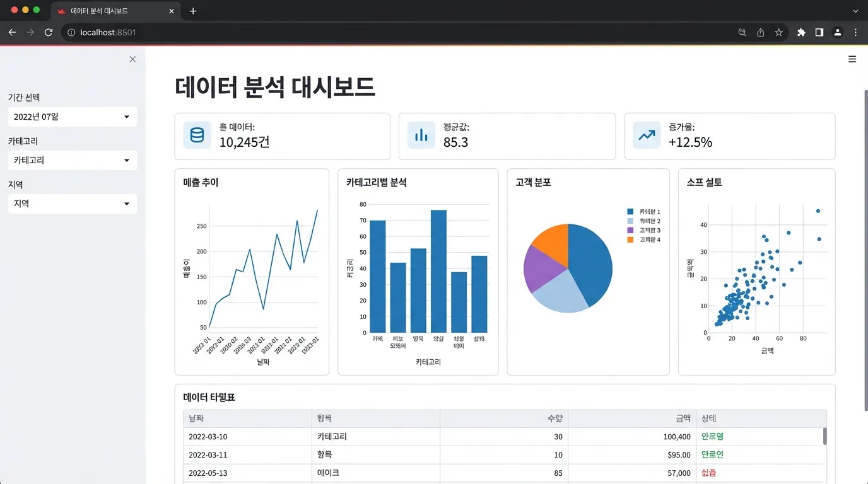Click the green status link in row 2022-03-10

(712, 436)
